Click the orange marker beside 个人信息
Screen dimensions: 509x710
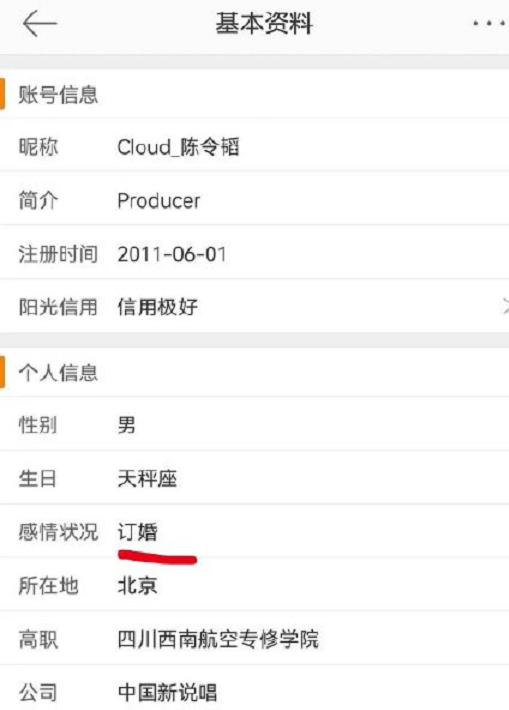tap(2, 372)
